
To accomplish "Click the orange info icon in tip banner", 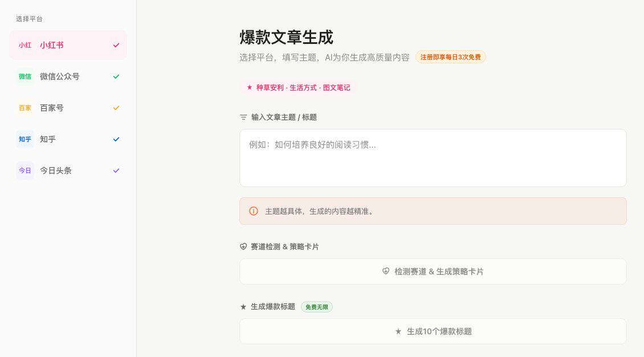I will [x=254, y=211].
